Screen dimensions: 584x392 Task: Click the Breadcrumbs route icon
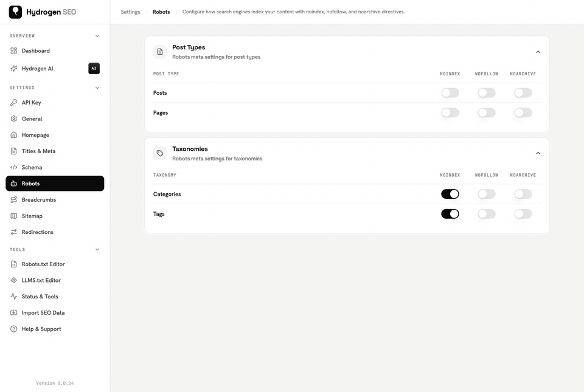coord(14,200)
